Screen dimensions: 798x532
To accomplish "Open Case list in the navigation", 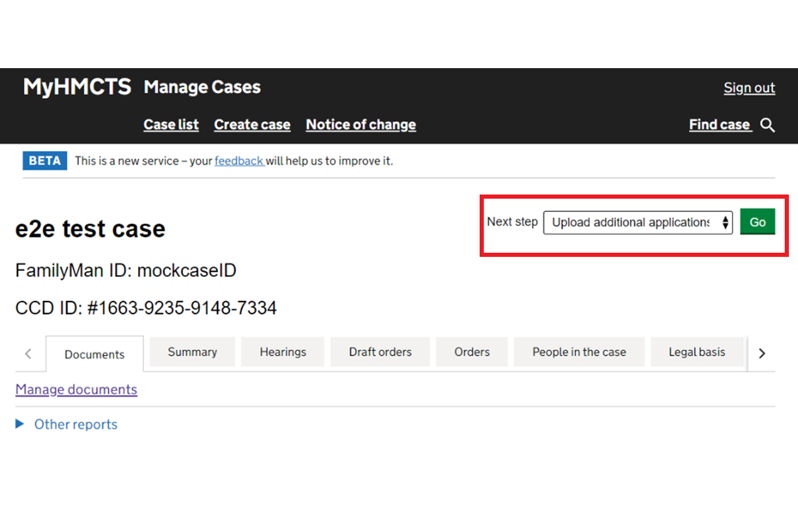I will [x=170, y=125].
